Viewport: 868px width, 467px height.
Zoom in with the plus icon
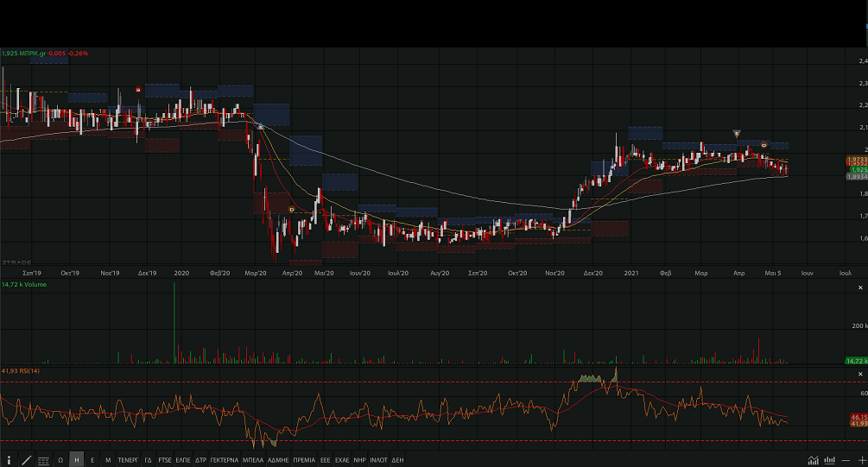861,460
